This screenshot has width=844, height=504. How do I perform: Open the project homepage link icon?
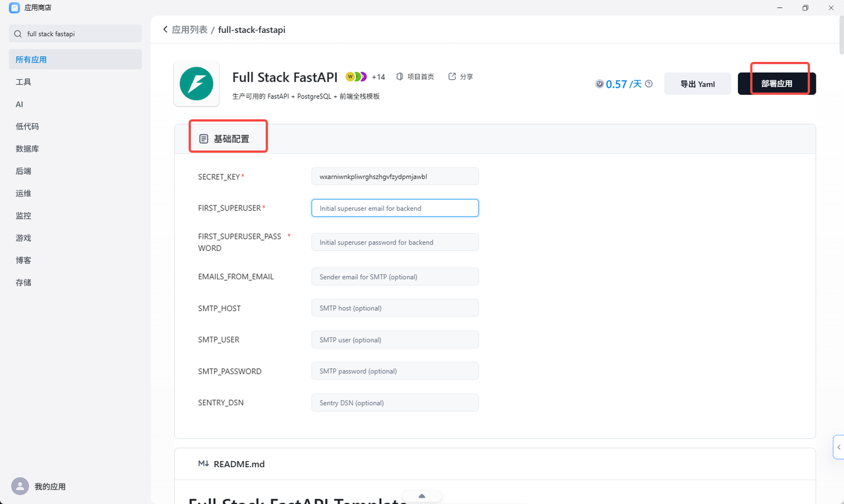(400, 77)
